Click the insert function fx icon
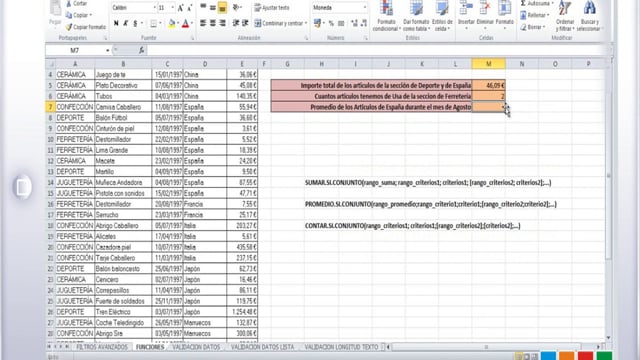This screenshot has width=640, height=360. (142, 50)
